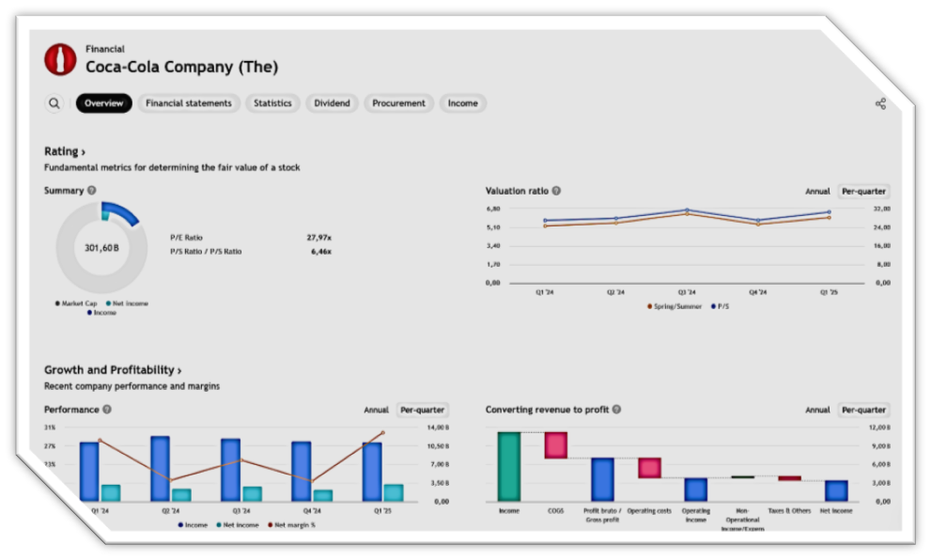Click the P/E Ratio 27,97x value
The width and height of the screenshot is (931, 560).
point(318,238)
